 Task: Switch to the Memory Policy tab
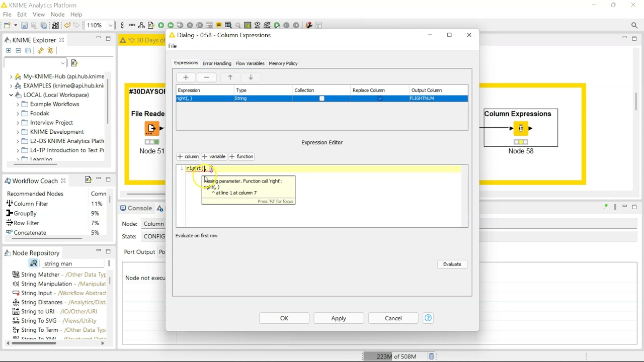coord(283,63)
